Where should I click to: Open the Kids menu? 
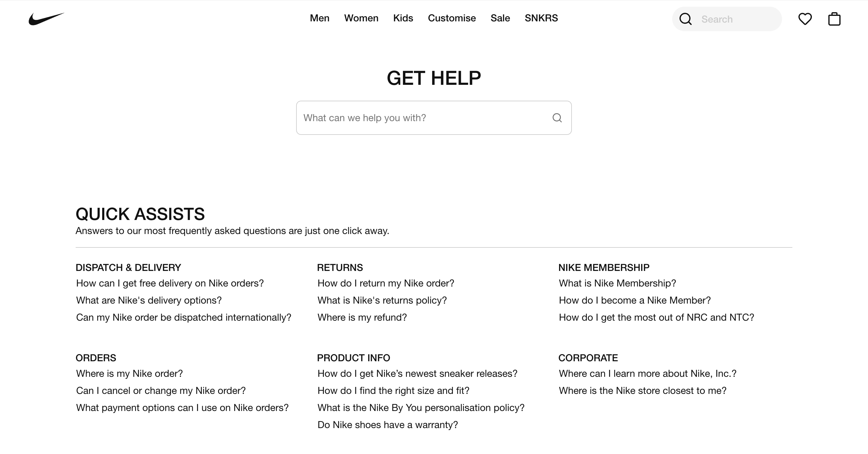(403, 18)
